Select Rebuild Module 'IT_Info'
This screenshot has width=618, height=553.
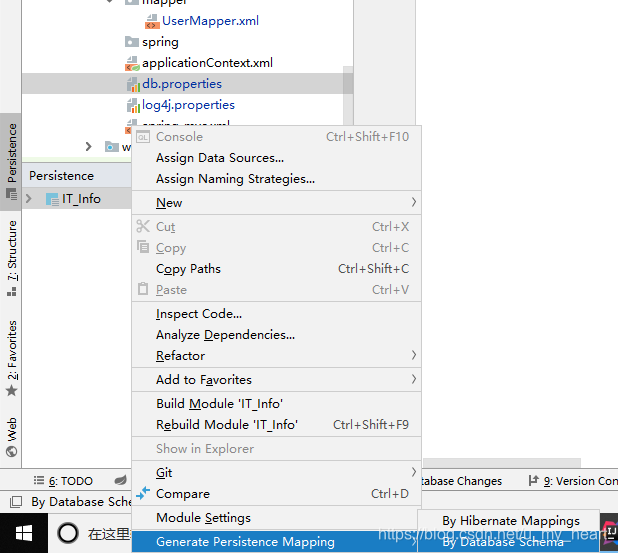click(276, 425)
